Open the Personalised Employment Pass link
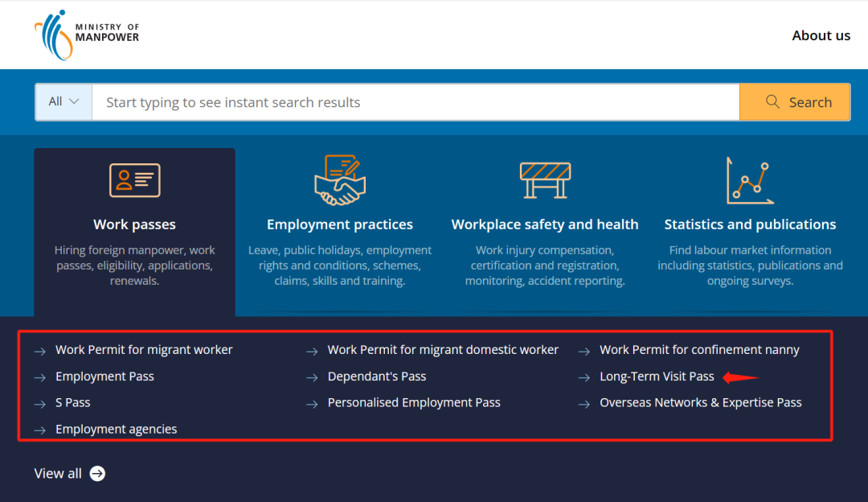 pyautogui.click(x=414, y=403)
